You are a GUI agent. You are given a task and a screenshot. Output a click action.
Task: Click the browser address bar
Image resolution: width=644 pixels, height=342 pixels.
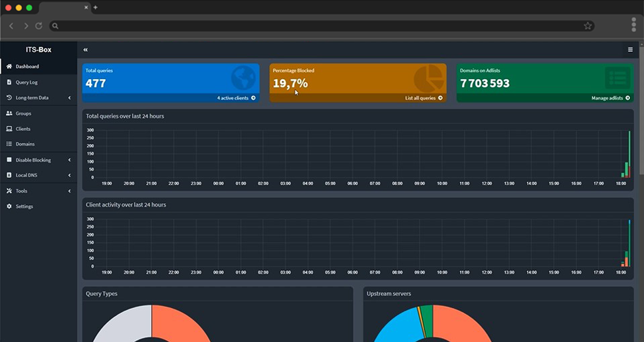coord(322,26)
